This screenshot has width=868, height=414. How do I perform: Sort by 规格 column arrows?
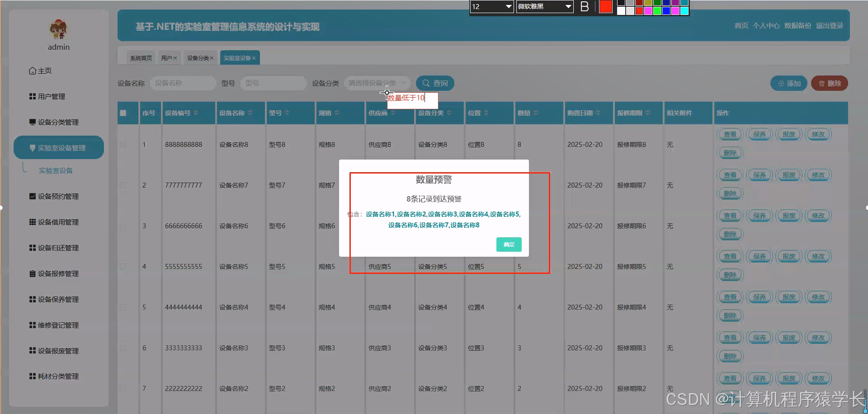click(x=337, y=113)
